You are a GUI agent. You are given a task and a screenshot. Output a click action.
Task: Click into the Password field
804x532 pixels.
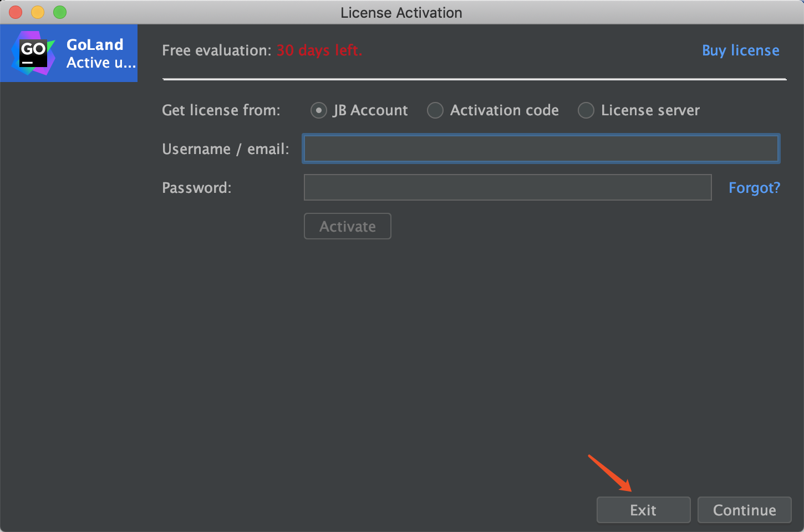click(x=507, y=187)
